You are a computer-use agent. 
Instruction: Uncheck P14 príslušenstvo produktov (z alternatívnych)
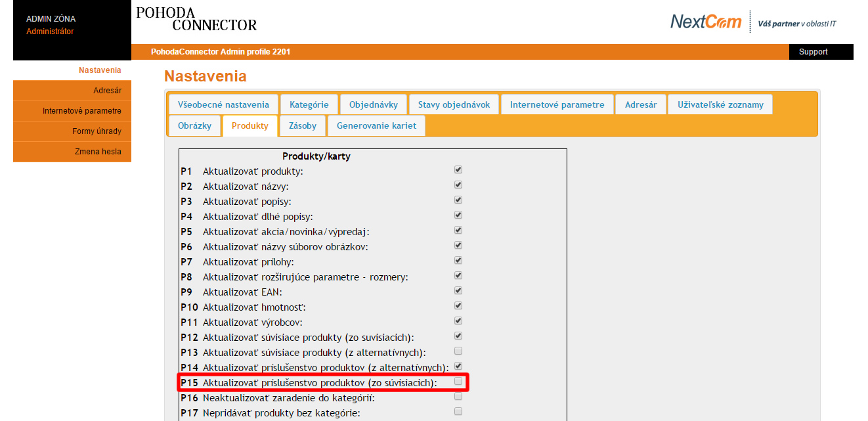[x=458, y=366]
